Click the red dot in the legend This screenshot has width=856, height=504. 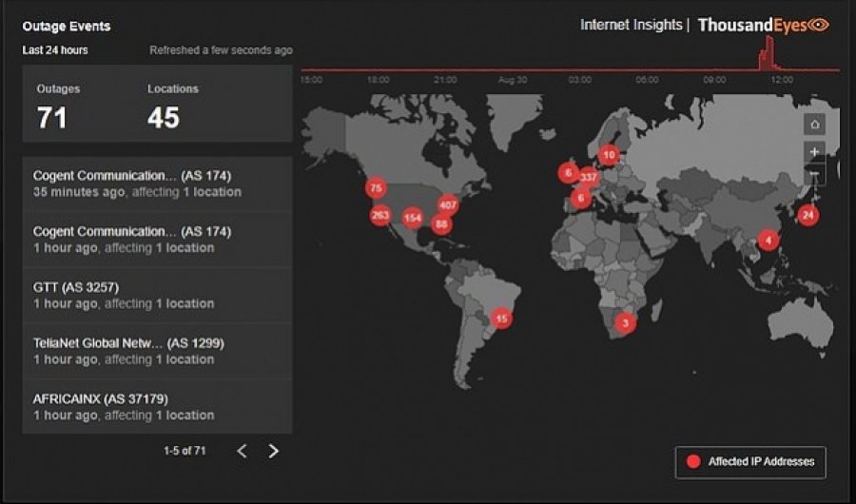(693, 462)
